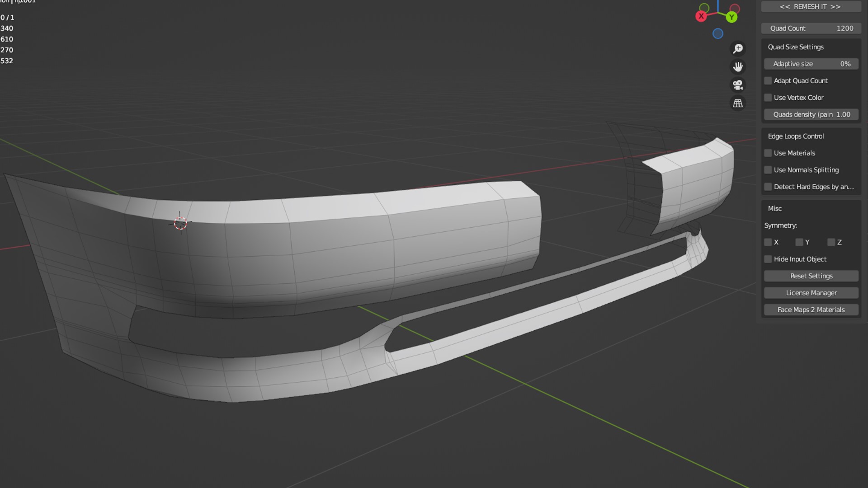Click the Reset Settings button
This screenshot has height=488, width=868.
[x=811, y=276]
